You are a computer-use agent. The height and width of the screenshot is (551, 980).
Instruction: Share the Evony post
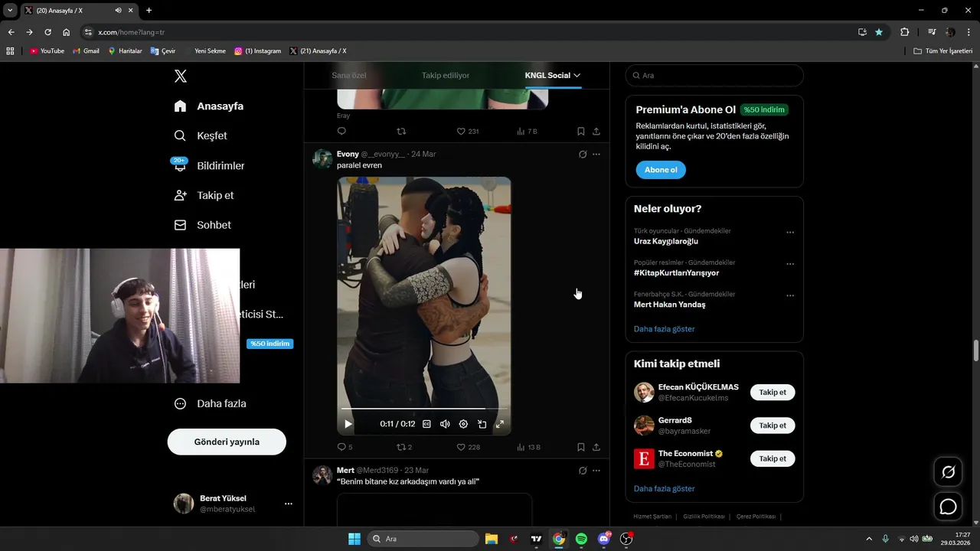596,447
